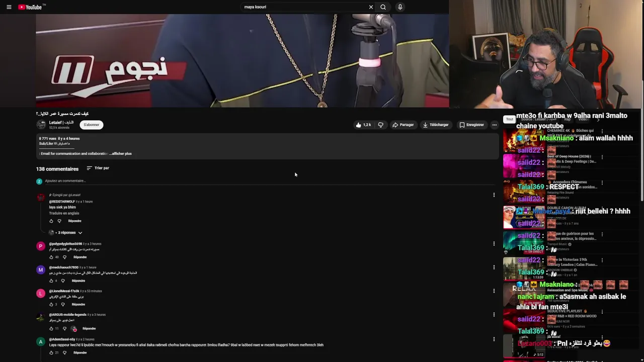This screenshot has height=362, width=644.
Task: Click the S'abonner subscribe button
Action: pos(91,125)
